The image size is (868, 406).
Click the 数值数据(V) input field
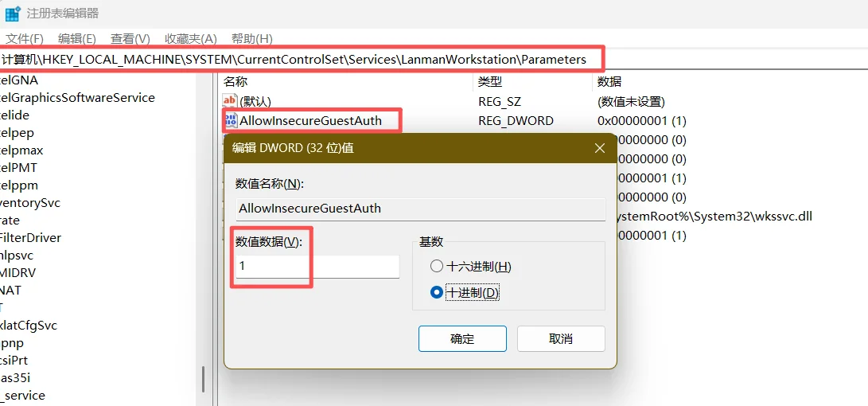click(x=317, y=267)
